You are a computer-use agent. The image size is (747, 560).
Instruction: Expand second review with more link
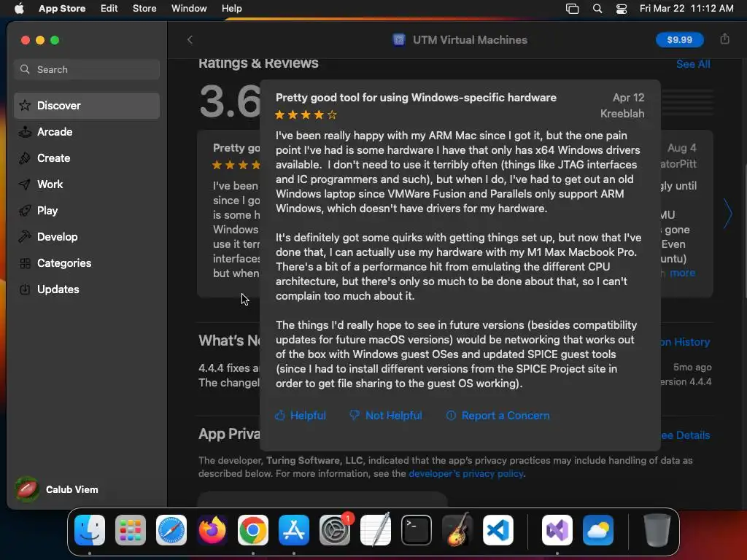coord(682,273)
